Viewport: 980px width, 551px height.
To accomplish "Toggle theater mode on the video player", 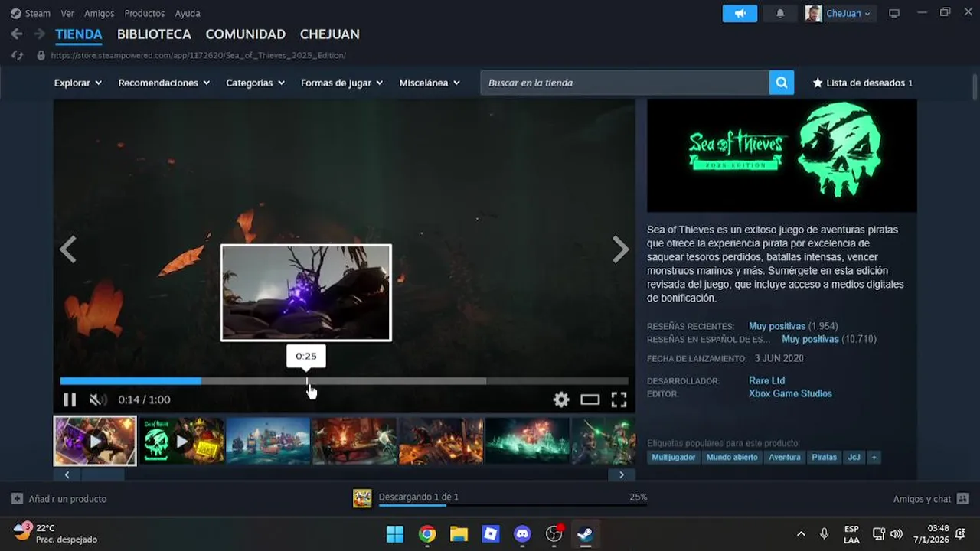I will tap(590, 399).
